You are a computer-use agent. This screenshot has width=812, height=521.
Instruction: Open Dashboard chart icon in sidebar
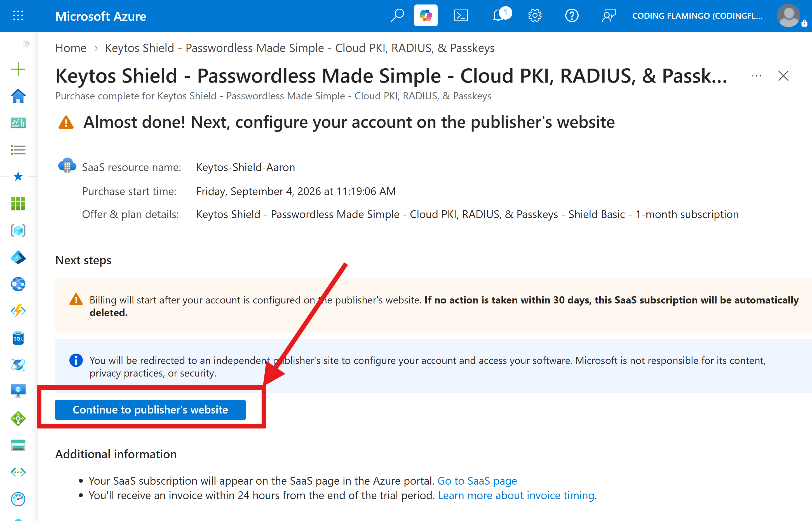18,123
